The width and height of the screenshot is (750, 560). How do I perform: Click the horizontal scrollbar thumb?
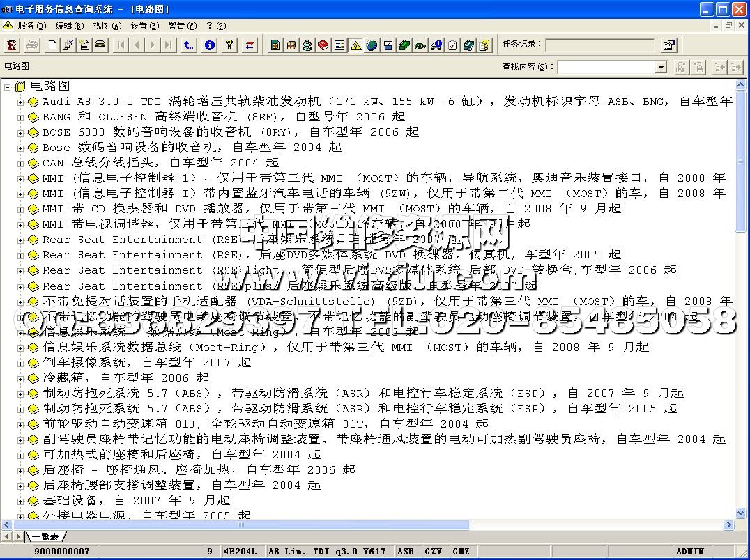(242, 524)
